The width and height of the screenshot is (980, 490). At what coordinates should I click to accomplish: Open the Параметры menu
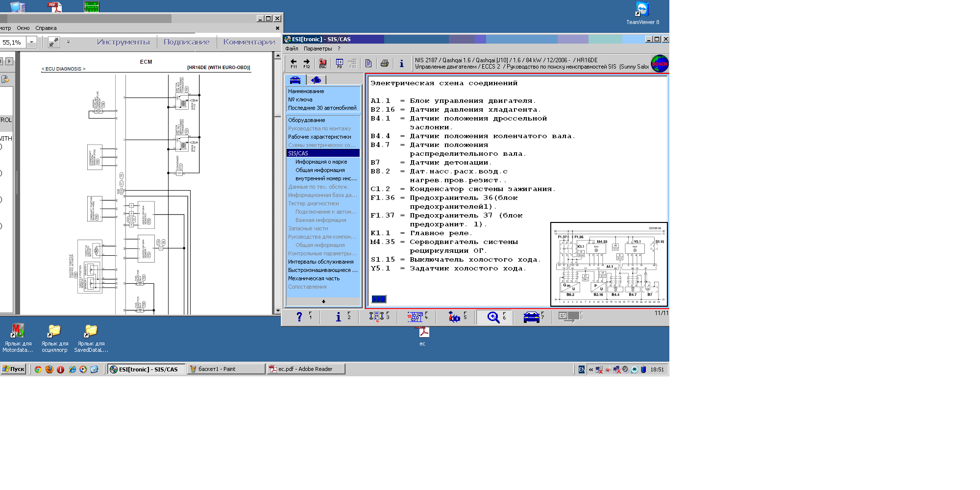pos(318,49)
